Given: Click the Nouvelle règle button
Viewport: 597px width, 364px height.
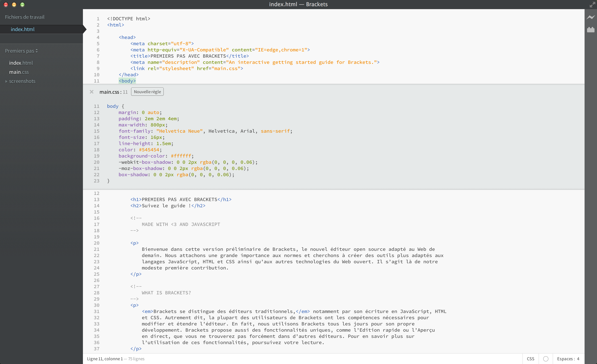Looking at the screenshot, I should click(147, 92).
